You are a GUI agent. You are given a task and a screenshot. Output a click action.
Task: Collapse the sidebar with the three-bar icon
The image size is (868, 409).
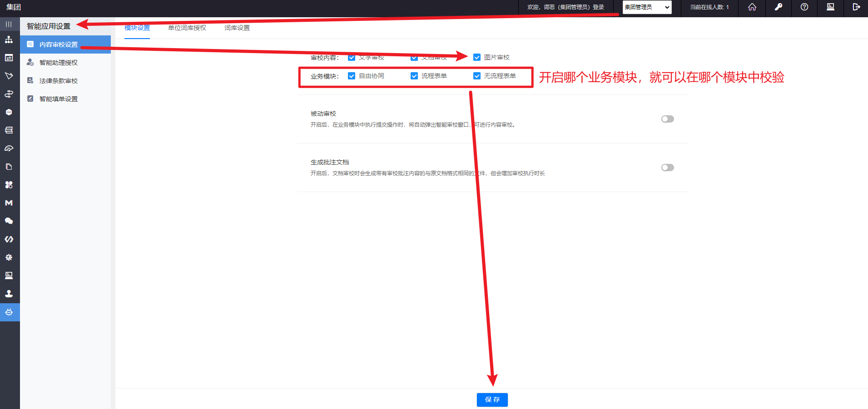tap(9, 24)
